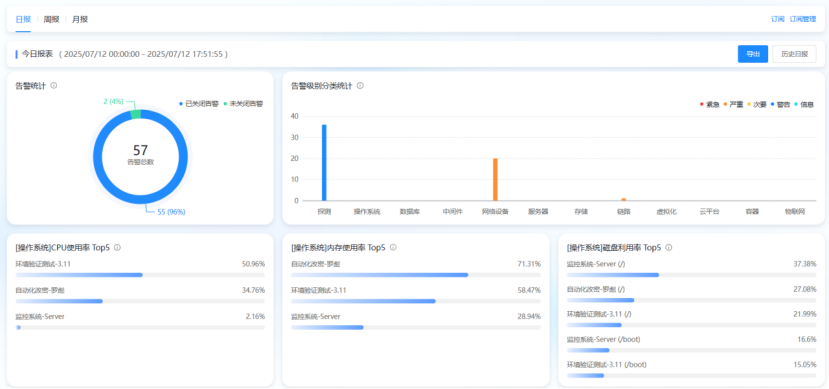The width and height of the screenshot is (829, 389).
Task: Click the disk progress bar showing 21.99%
Action: coord(692,325)
